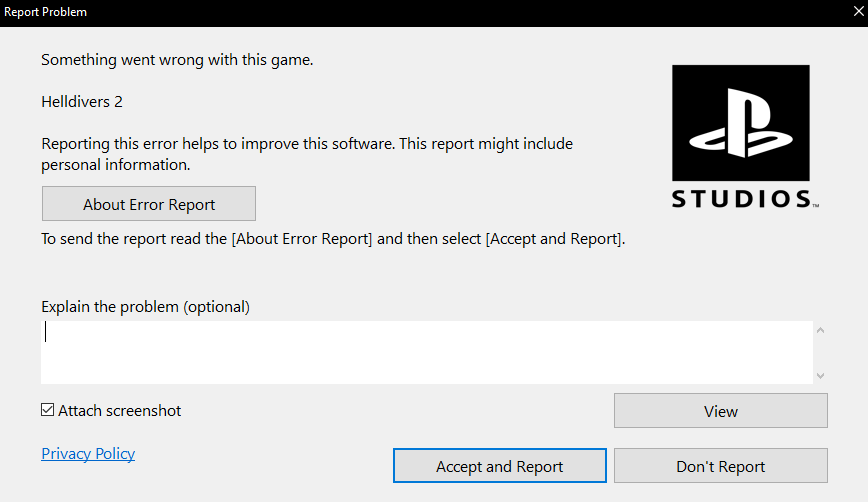Image resolution: width=868 pixels, height=502 pixels.
Task: Click the Helldivers 2 game name text
Action: click(82, 102)
